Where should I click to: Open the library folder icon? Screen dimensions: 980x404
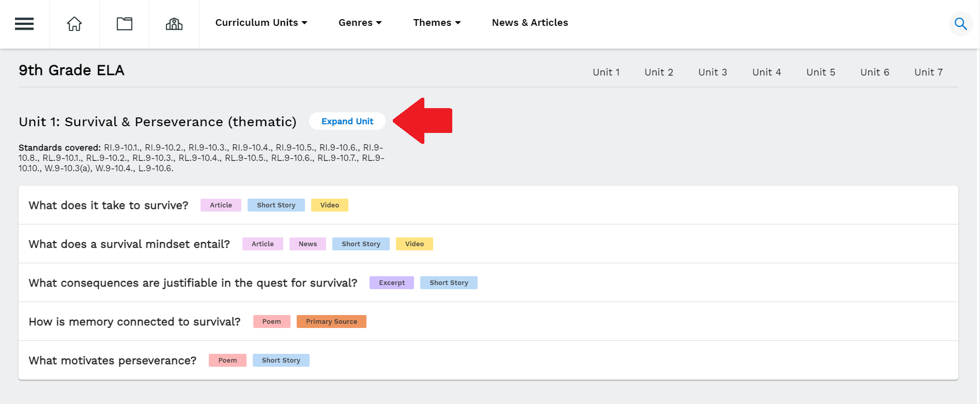click(124, 24)
